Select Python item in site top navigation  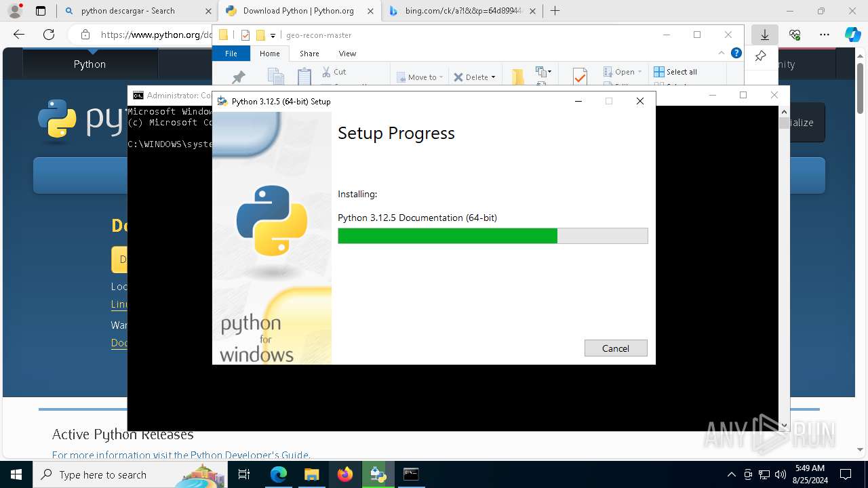(90, 64)
